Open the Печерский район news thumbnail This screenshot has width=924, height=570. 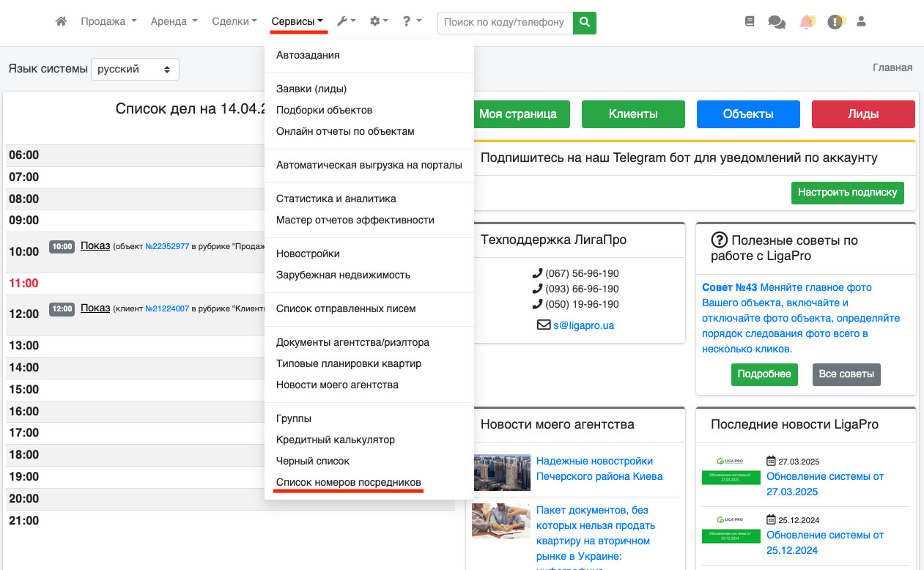501,473
